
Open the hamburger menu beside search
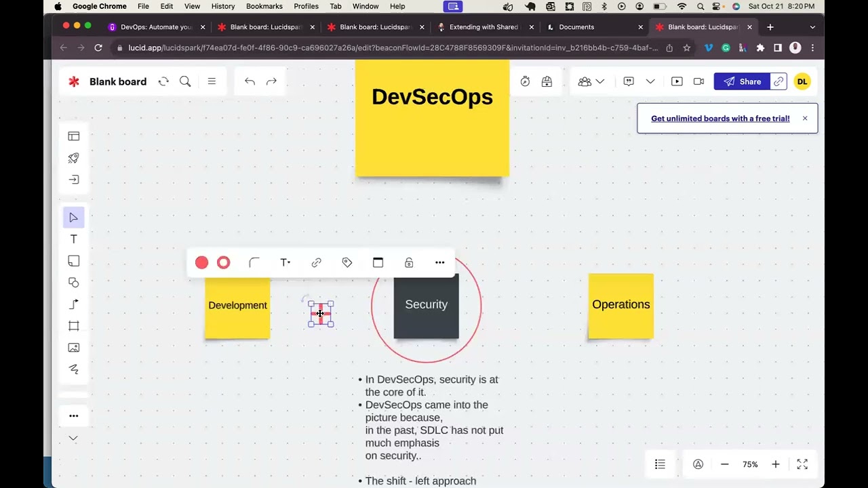click(x=212, y=81)
